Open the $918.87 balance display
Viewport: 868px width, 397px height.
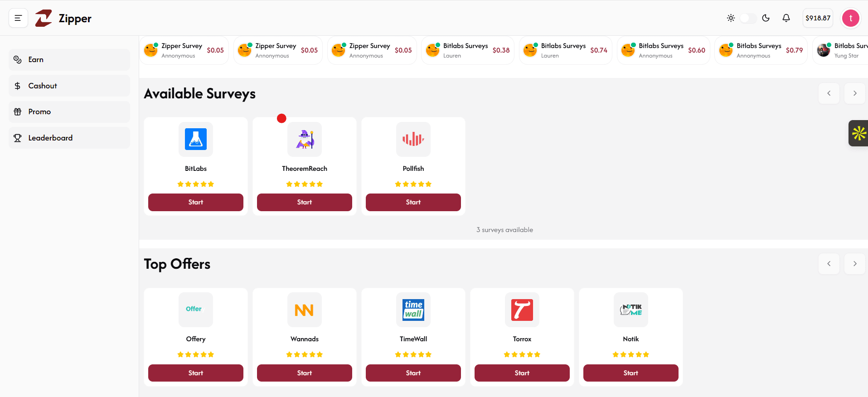click(x=817, y=18)
